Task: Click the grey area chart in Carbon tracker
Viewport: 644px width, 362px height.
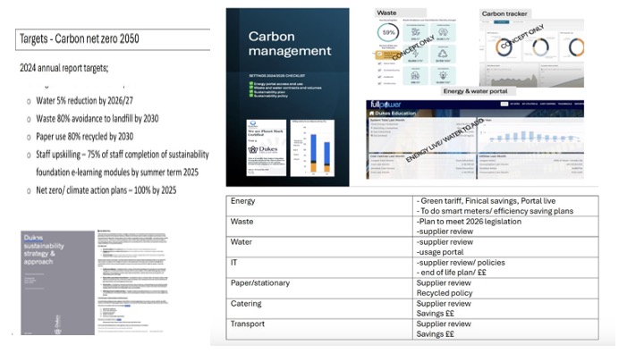Action: (513, 80)
